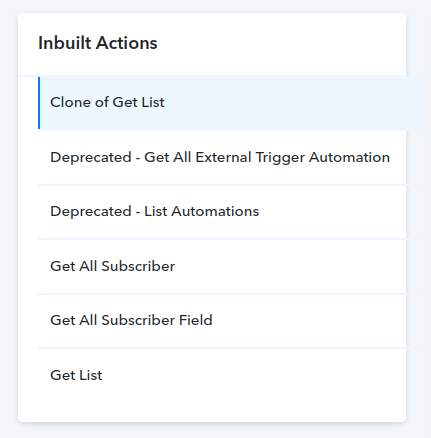Click blank area right of the Inbuilt Actions title
The width and height of the screenshot is (431, 438).
[280, 43]
